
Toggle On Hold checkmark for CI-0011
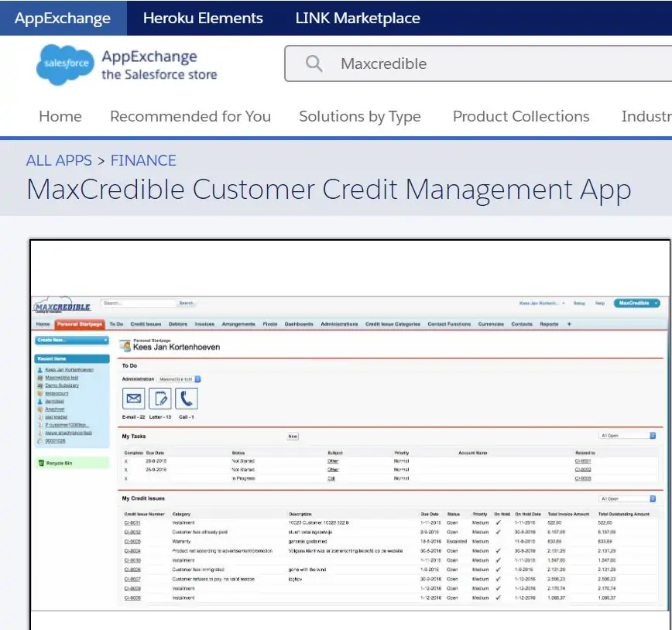[x=499, y=522]
